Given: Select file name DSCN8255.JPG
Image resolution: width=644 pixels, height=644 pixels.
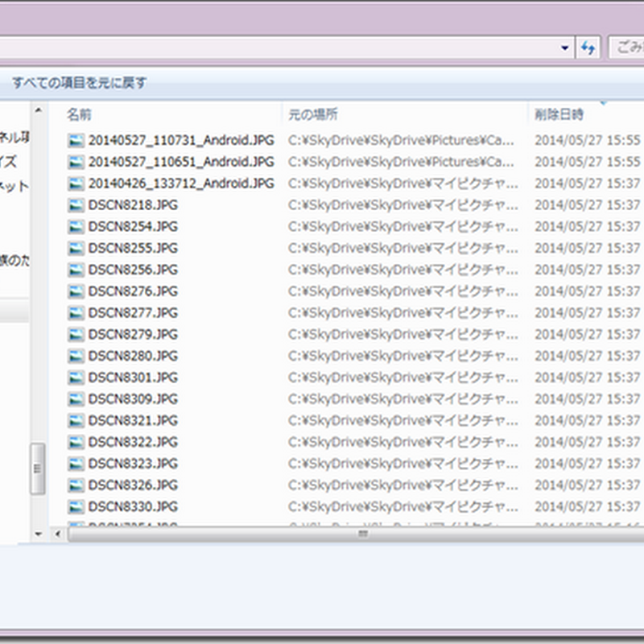Looking at the screenshot, I should coord(133,248).
